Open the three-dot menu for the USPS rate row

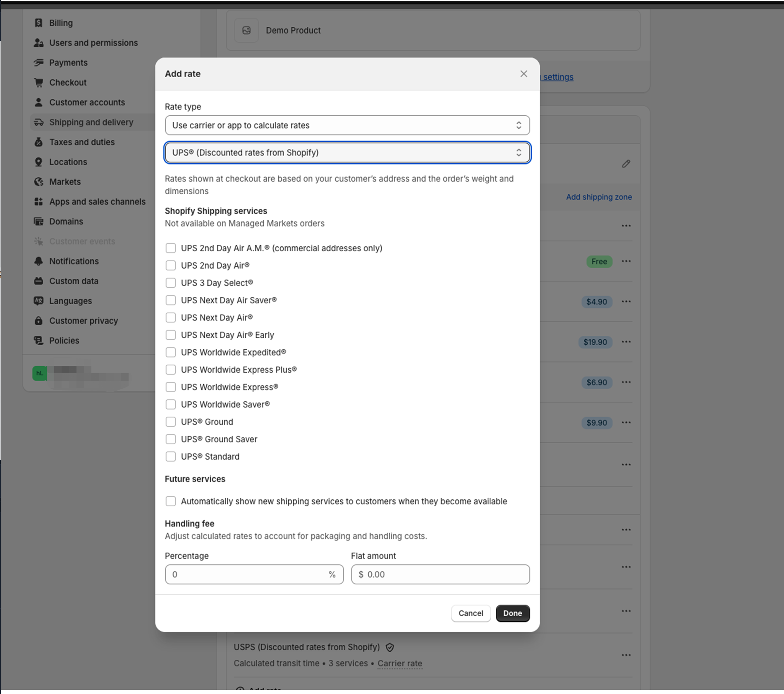[x=626, y=655]
